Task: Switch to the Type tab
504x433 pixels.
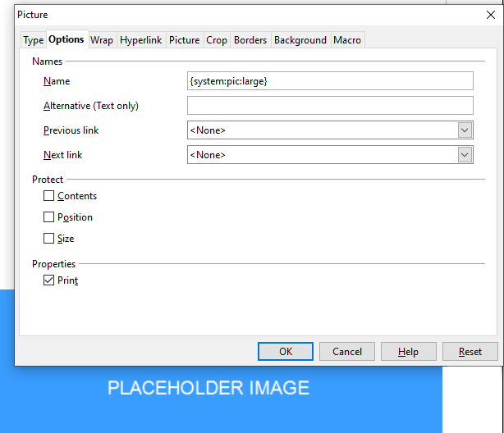Action: tap(34, 40)
